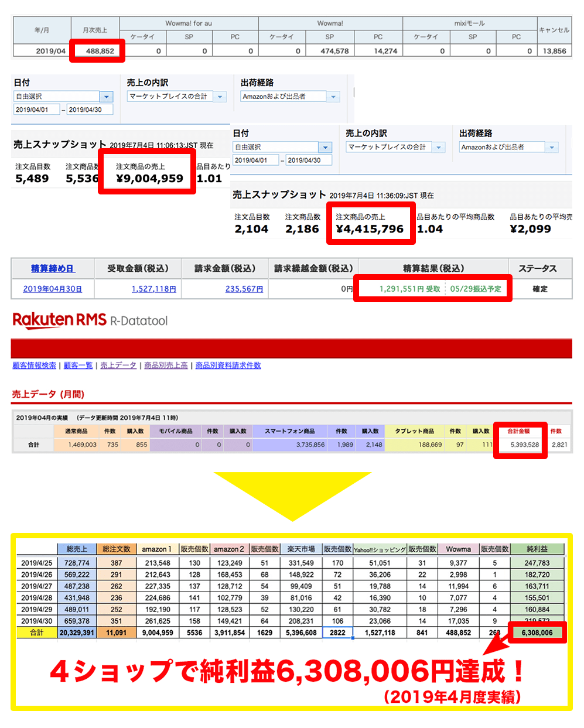The height and width of the screenshot is (728, 584).
Task: Open Amazonおよび出品者 dropdown above the 11:36:09 snapshot
Action: click(508, 147)
